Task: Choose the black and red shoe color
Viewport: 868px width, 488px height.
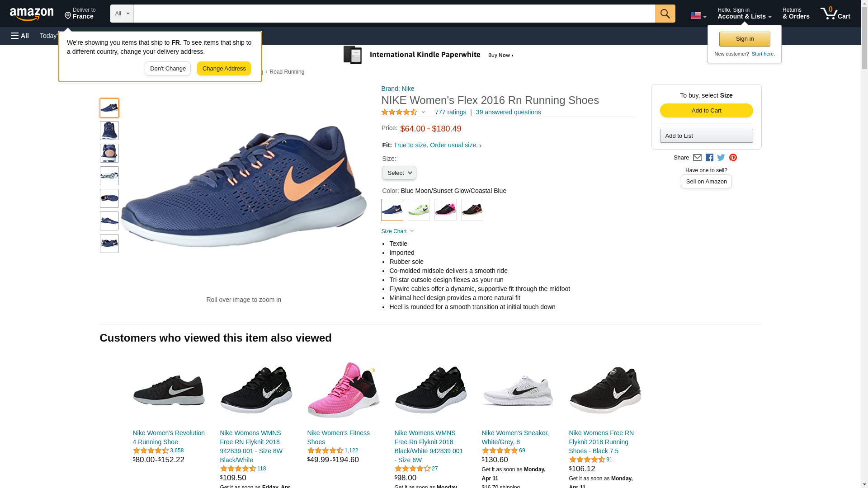Action: [x=472, y=210]
